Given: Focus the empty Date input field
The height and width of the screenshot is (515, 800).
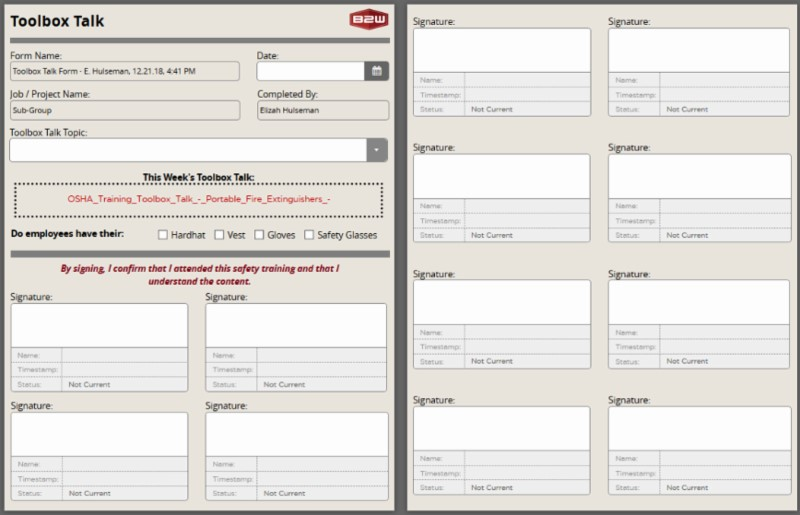Looking at the screenshot, I should pos(311,71).
